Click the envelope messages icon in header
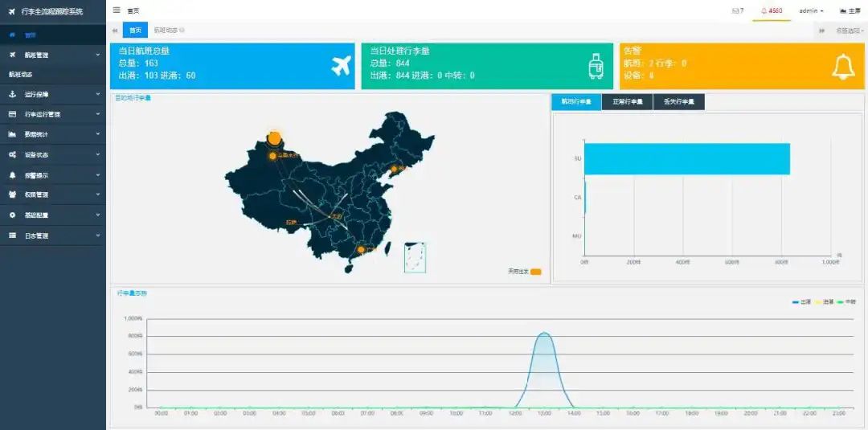The image size is (868, 430). click(x=737, y=10)
